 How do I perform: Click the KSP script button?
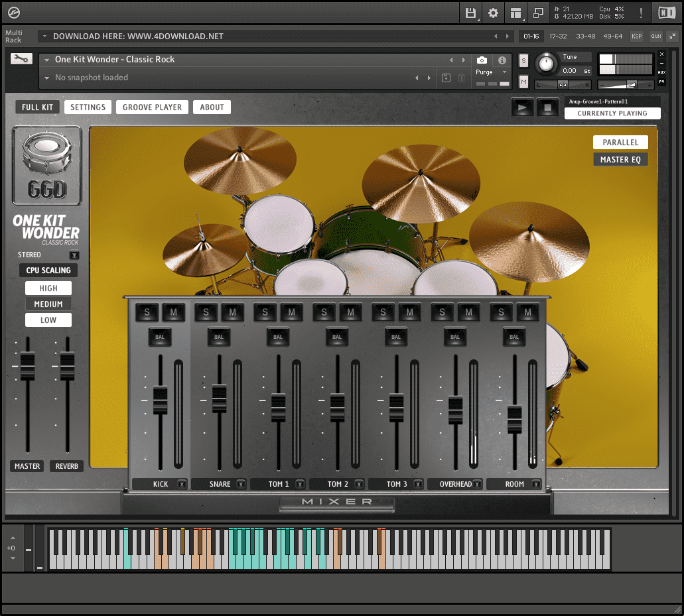[636, 36]
